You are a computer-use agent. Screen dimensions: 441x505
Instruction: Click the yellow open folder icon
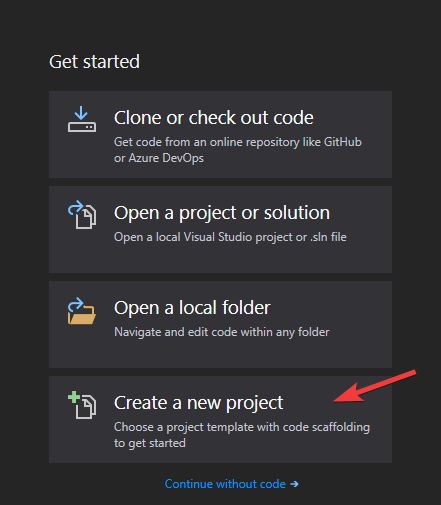82,311
